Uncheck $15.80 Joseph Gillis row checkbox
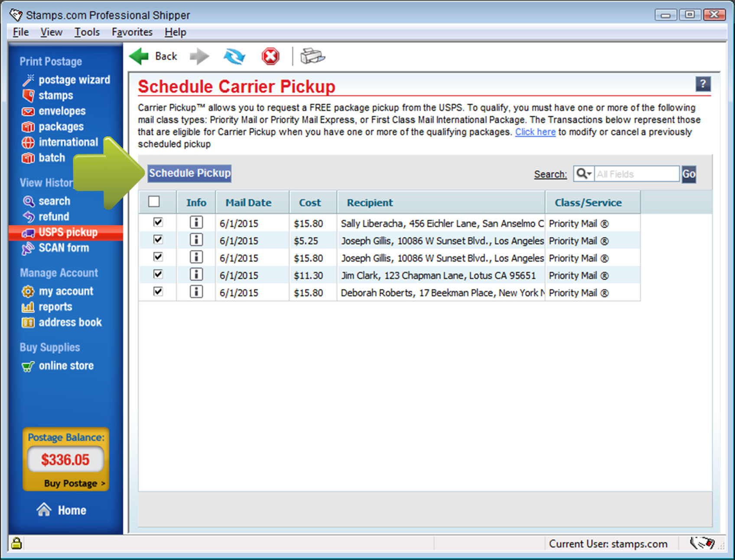Viewport: 735px width, 560px height. coord(158,257)
